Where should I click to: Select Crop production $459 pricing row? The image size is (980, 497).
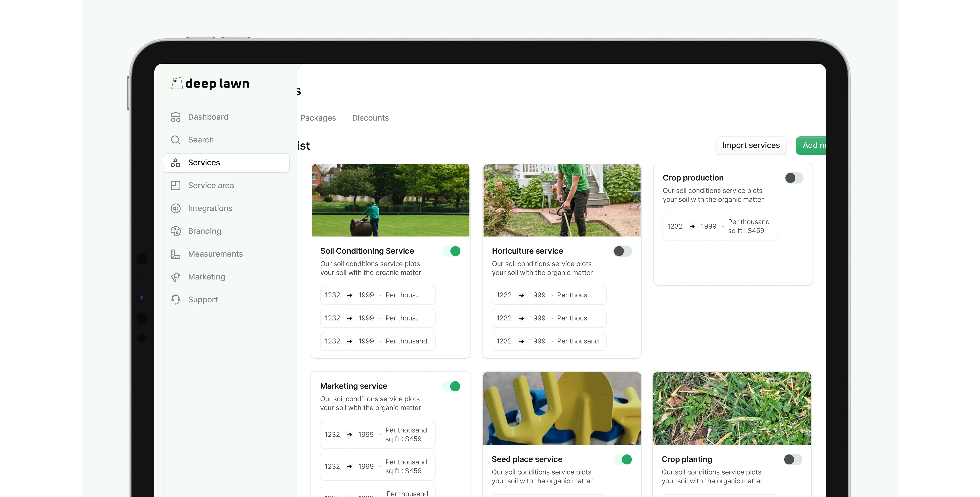pos(720,226)
